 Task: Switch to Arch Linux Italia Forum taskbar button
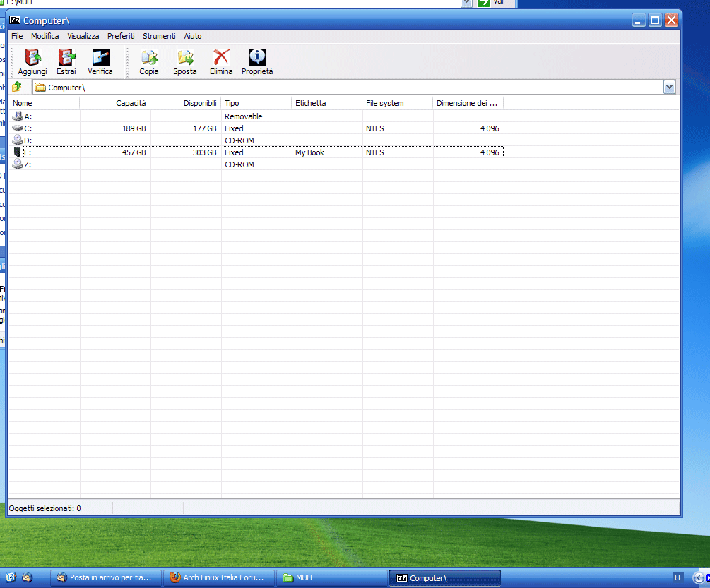(x=219, y=577)
